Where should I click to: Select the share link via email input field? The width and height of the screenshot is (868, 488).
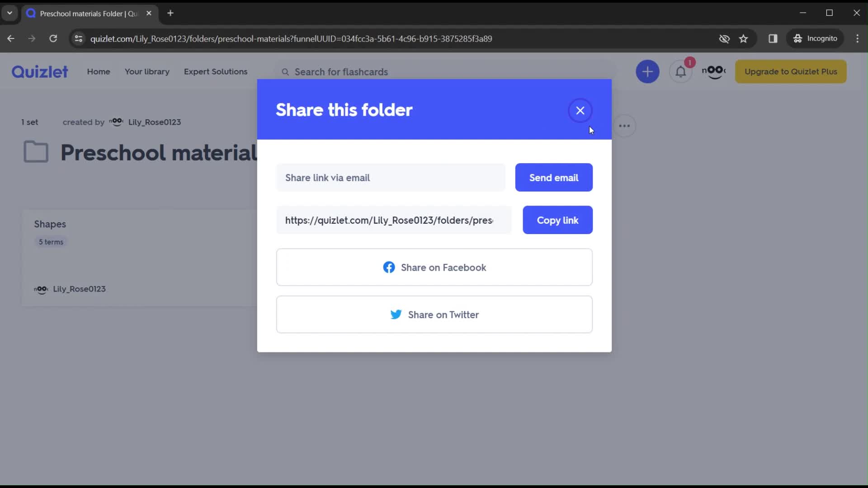[393, 178]
